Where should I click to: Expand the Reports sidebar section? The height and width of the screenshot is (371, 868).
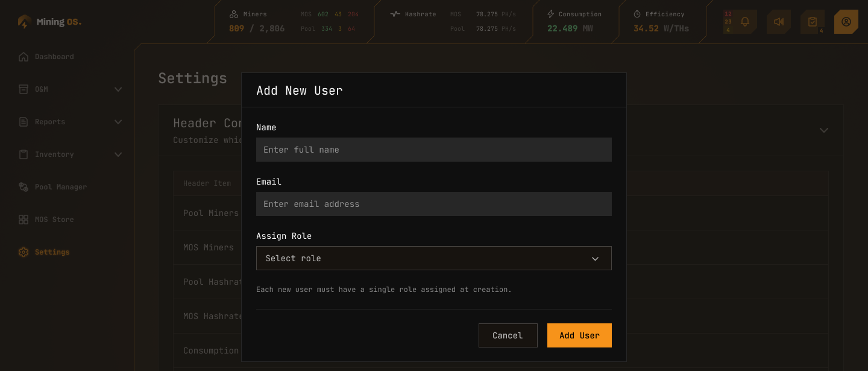click(x=118, y=121)
